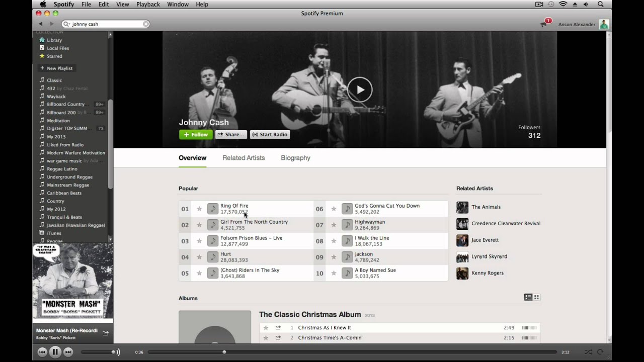Click the Monster Mash album artwork
The width and height of the screenshot is (644, 362).
tap(73, 281)
